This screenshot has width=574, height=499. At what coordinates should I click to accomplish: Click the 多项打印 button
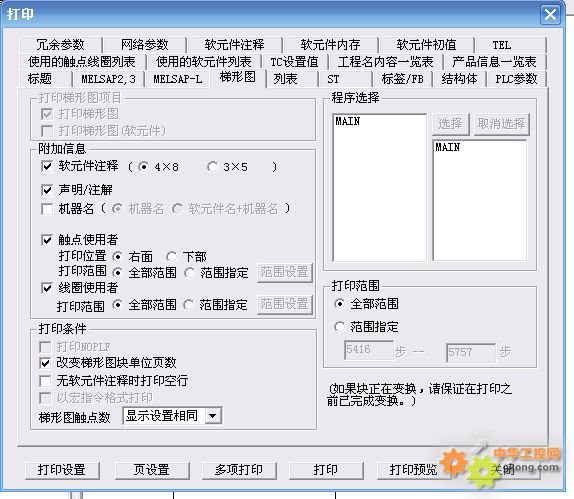click(239, 470)
